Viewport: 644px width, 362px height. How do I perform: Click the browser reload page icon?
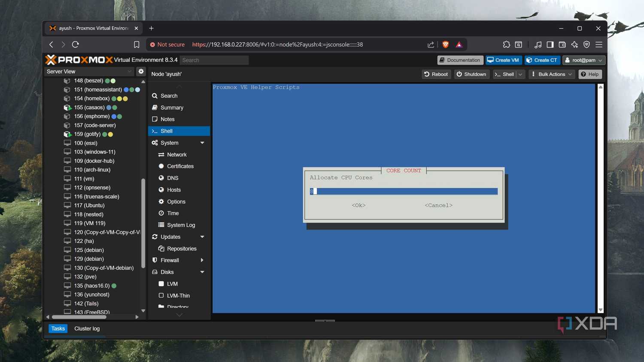point(76,45)
